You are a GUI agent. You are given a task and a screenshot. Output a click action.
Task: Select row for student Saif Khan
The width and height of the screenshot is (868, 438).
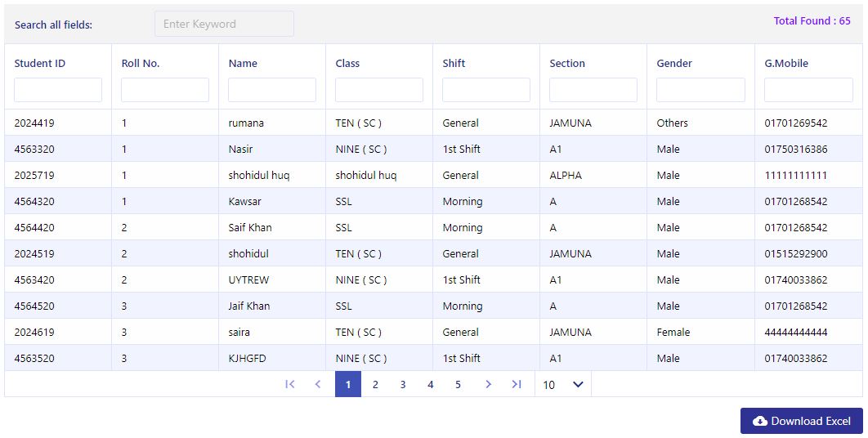434,228
